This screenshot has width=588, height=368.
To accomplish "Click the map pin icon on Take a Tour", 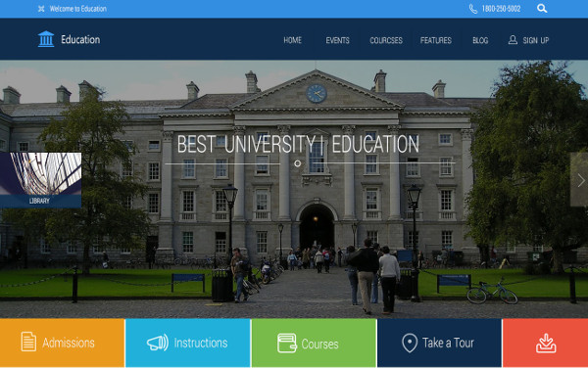I will coord(410,343).
